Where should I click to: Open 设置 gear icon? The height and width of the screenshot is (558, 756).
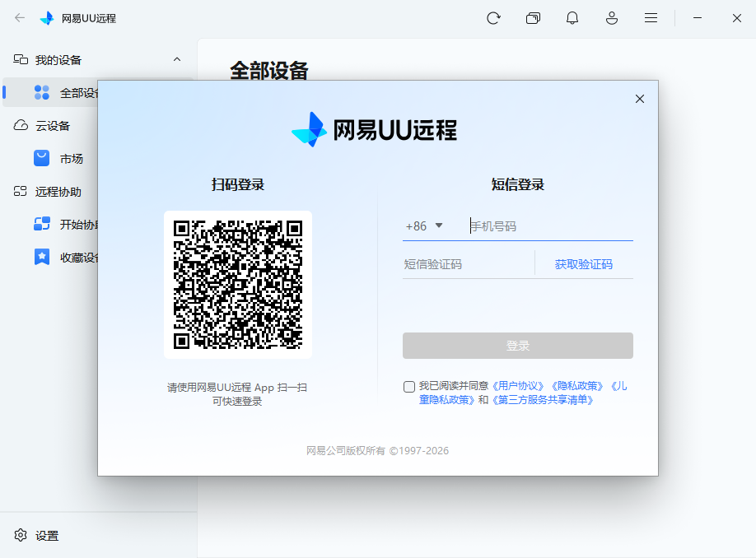(21, 535)
